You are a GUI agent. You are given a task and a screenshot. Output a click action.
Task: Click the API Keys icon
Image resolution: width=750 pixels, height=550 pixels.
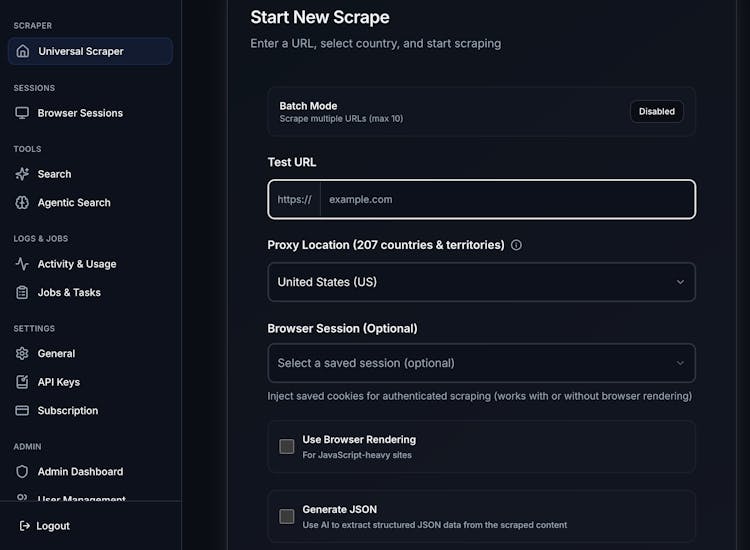(22, 382)
